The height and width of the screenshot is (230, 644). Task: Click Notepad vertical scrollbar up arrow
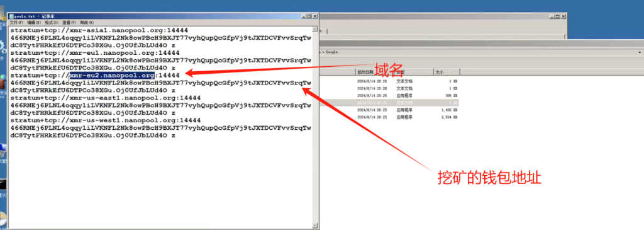(316, 29)
